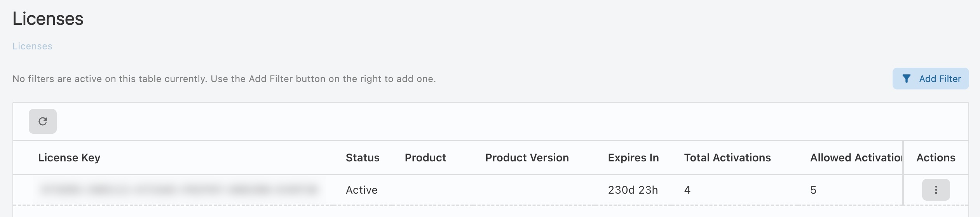Click the Add Filter funnel button
This screenshot has width=980, height=217.
(930, 79)
